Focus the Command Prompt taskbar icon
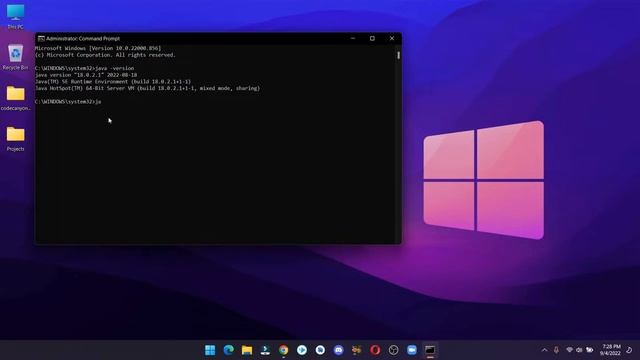 (x=430, y=350)
